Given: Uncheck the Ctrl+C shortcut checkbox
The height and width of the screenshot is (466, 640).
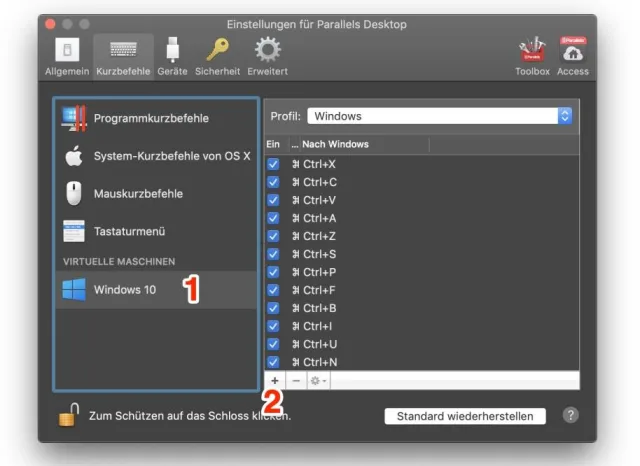Looking at the screenshot, I should click(x=273, y=182).
